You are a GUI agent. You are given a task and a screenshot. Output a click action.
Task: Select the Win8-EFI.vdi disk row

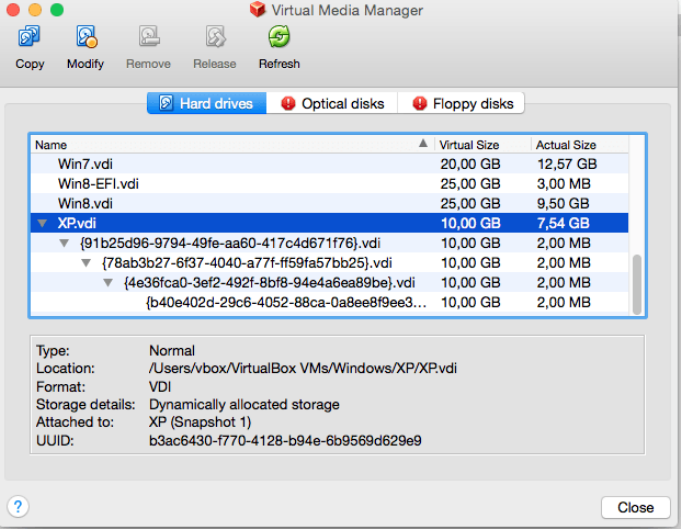point(329,184)
